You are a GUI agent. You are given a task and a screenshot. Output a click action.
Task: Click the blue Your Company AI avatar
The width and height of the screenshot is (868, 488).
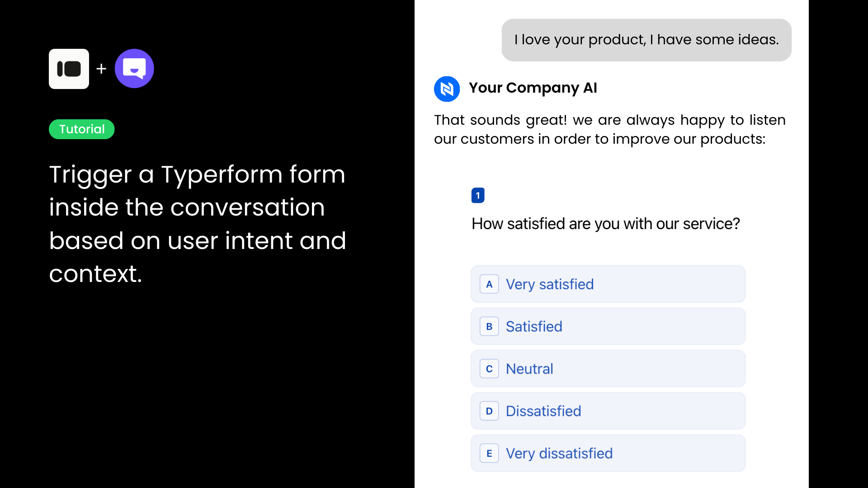pyautogui.click(x=447, y=89)
